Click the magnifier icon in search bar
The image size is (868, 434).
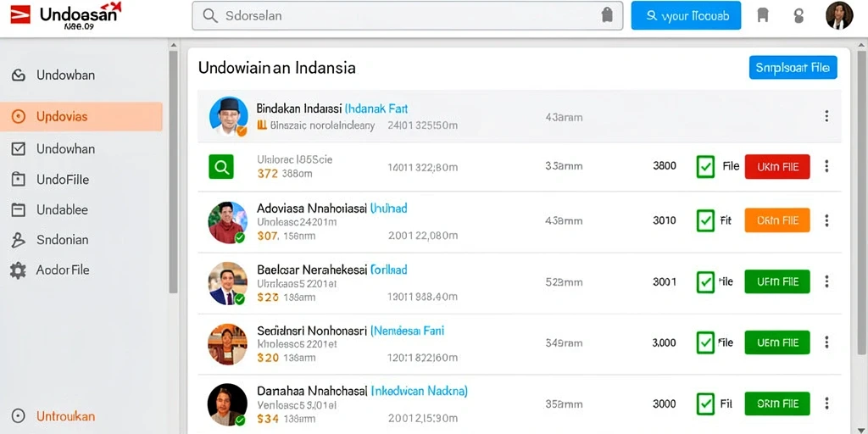point(210,15)
